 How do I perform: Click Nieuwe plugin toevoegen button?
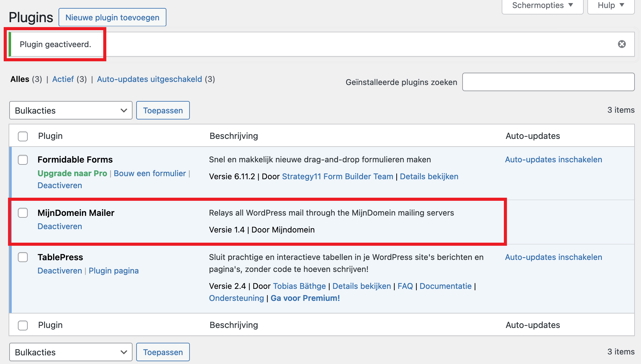[112, 18]
